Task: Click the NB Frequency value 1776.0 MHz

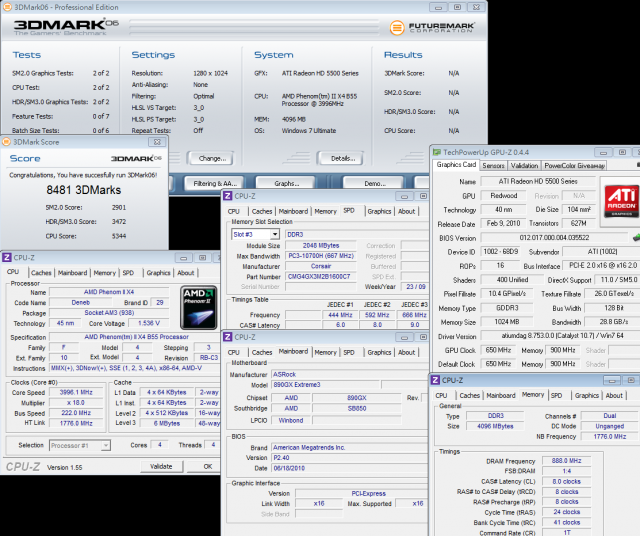Action: [610, 436]
